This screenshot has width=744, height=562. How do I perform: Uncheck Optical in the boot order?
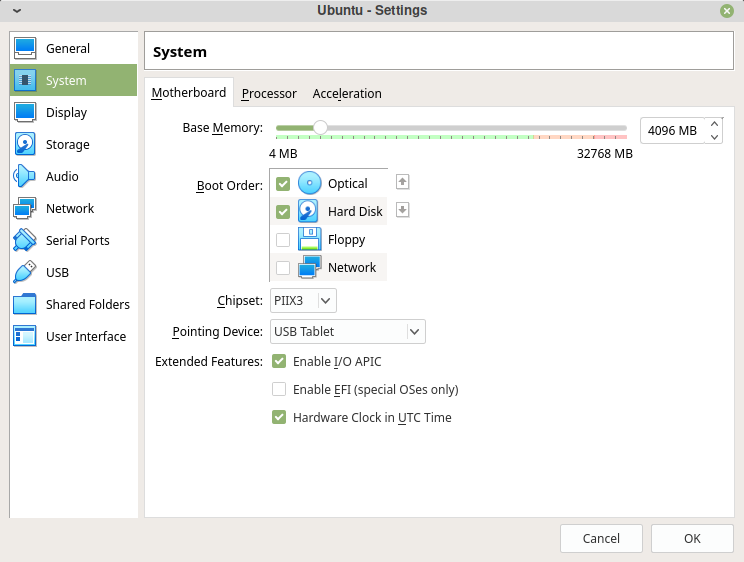pyautogui.click(x=283, y=184)
